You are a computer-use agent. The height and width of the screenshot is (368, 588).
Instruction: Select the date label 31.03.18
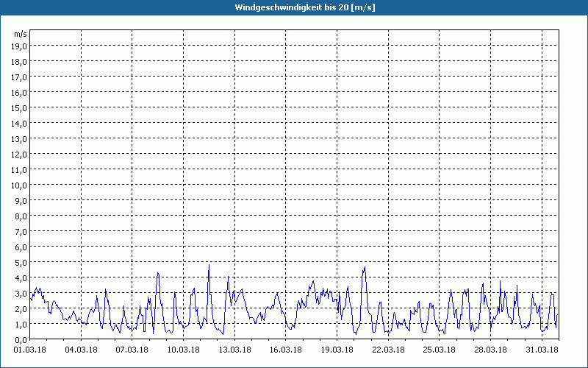[542, 350]
